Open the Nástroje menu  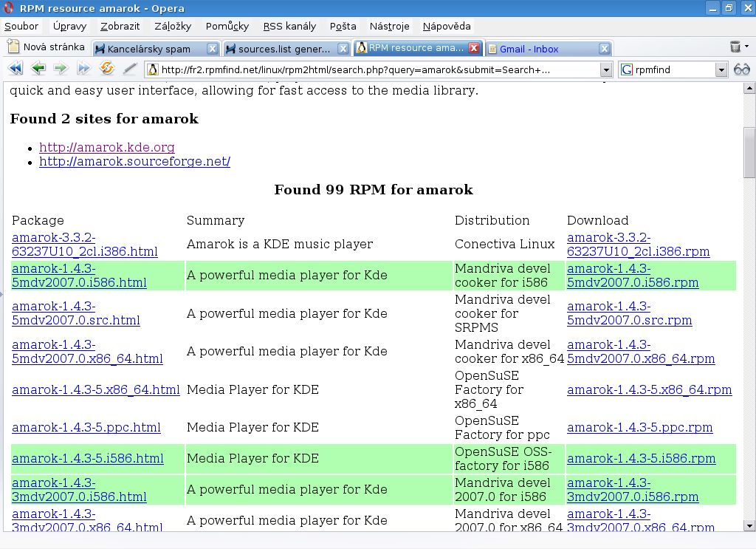pyautogui.click(x=389, y=26)
